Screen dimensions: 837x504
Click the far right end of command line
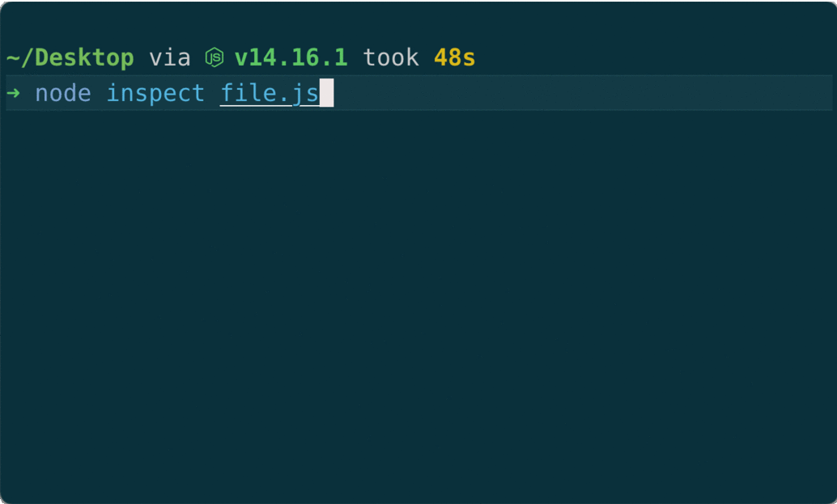click(826, 93)
